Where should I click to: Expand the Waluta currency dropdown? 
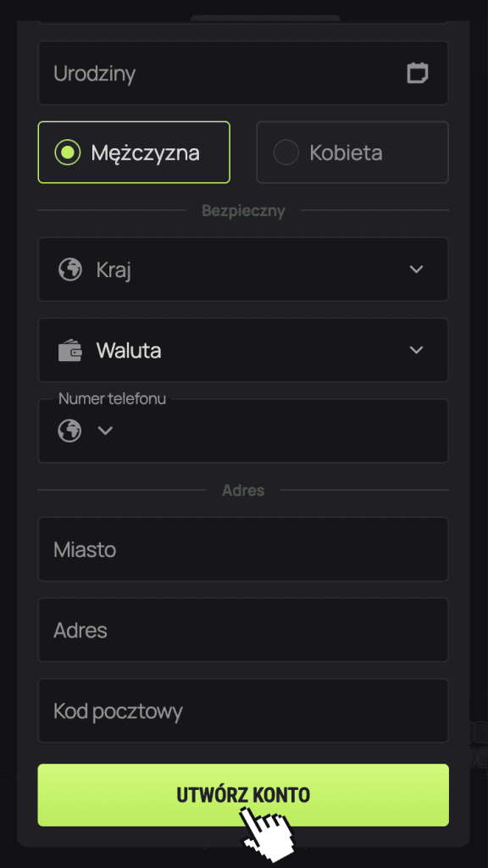pos(416,349)
